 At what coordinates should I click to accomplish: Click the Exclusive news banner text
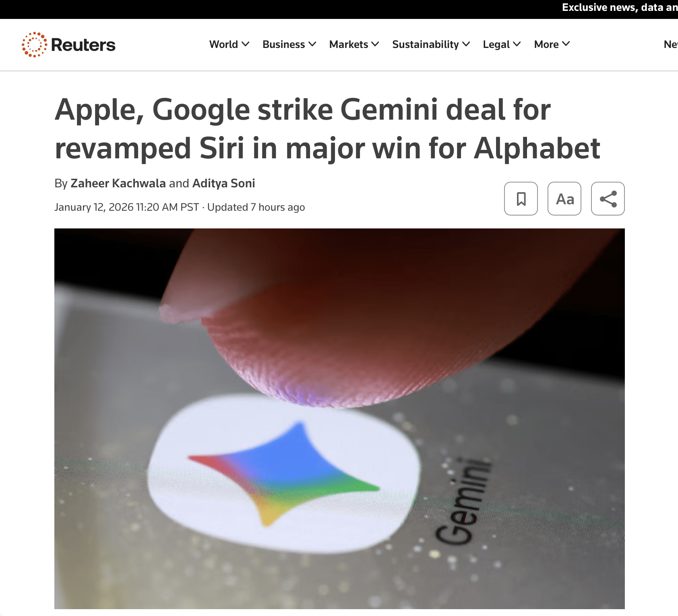pyautogui.click(x=620, y=8)
